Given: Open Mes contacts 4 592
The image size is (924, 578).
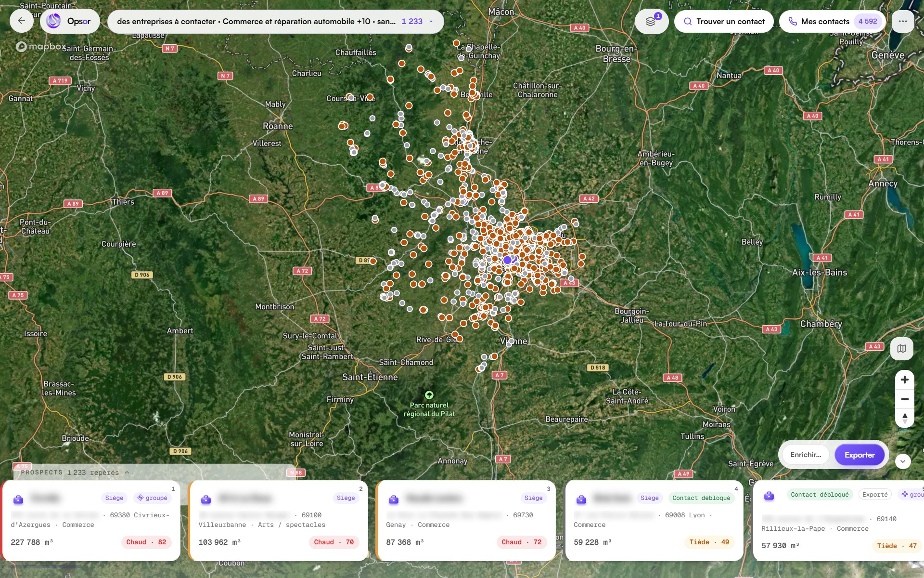Looking at the screenshot, I should [x=832, y=21].
